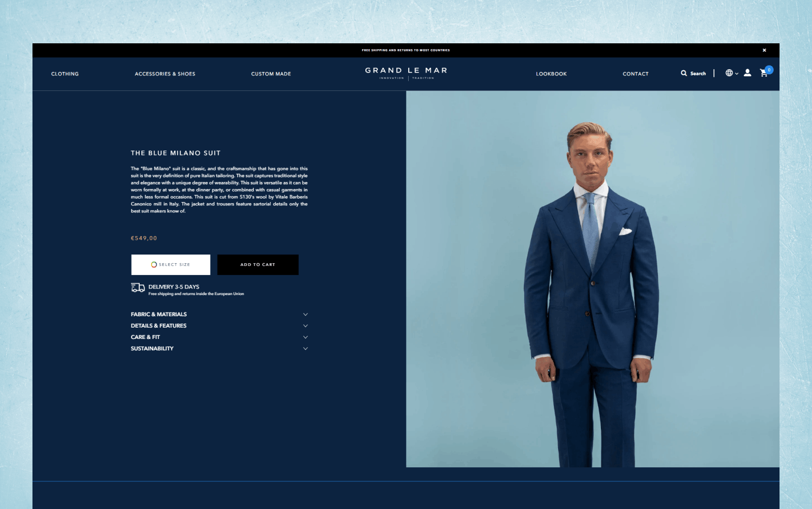Click the colored ring size icon
Screen dimensions: 812x509
coord(154,265)
